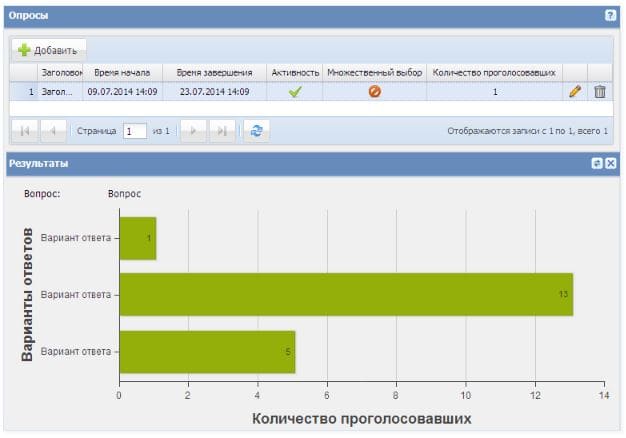Screen dimensions: 626x438
Task: Open help via question mark icon
Action: click(x=610, y=17)
